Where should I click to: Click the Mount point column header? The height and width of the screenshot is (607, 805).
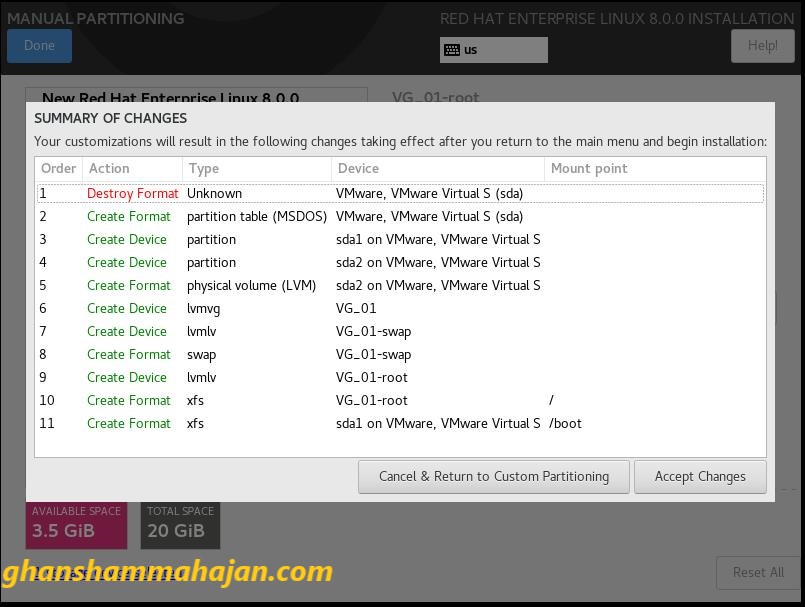coord(654,169)
